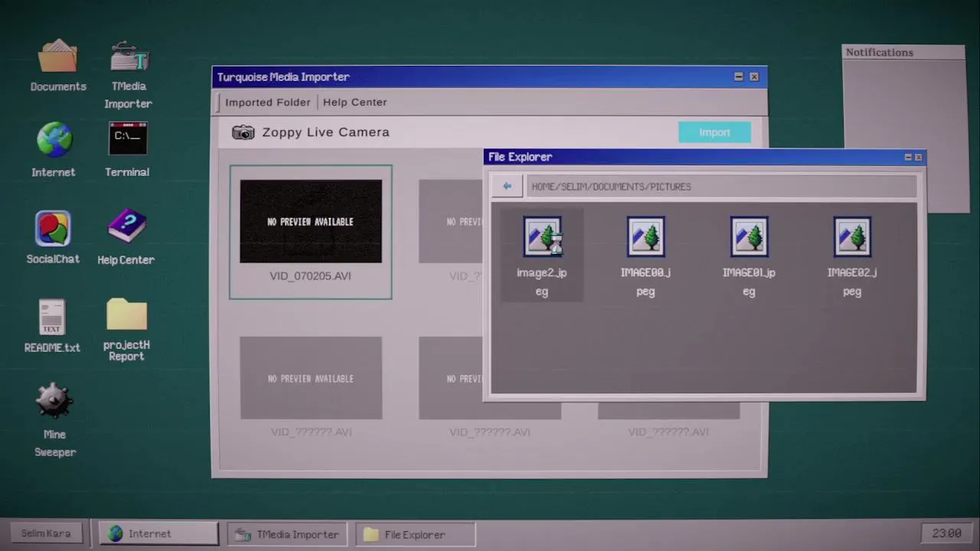Click the Notifications panel heading
Image resolution: width=980 pixels, height=551 pixels.
[x=879, y=52]
